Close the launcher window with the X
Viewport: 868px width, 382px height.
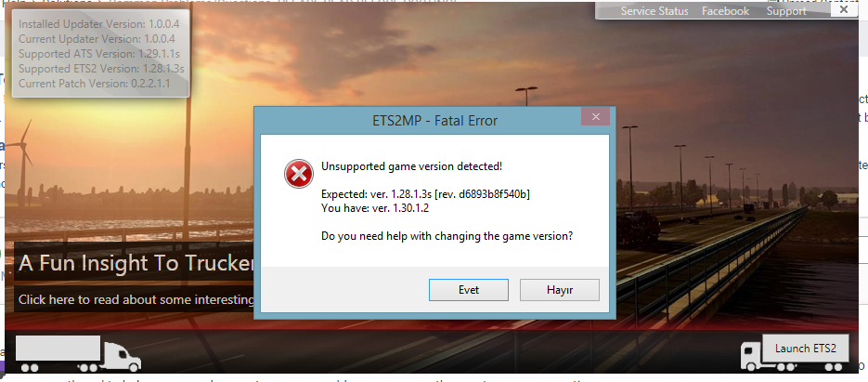pyautogui.click(x=843, y=9)
